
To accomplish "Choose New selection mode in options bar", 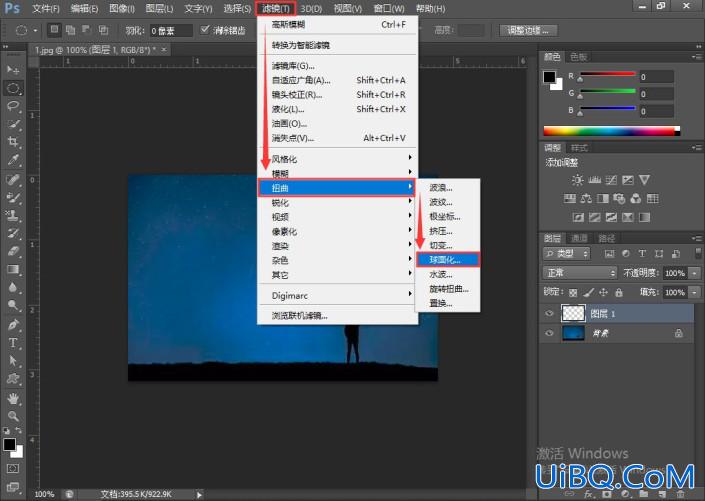I will pyautogui.click(x=54, y=30).
